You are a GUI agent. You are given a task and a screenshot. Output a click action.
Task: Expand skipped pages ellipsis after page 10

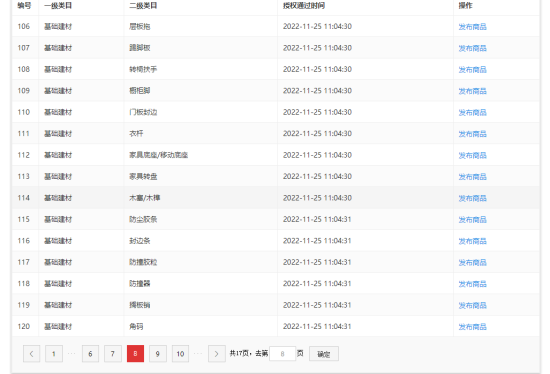coord(198,353)
